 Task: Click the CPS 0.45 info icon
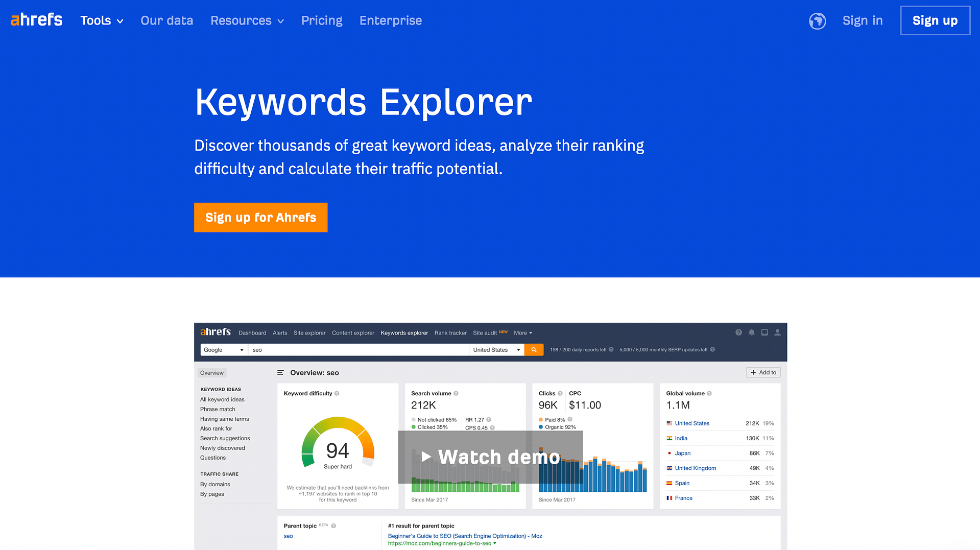click(492, 428)
